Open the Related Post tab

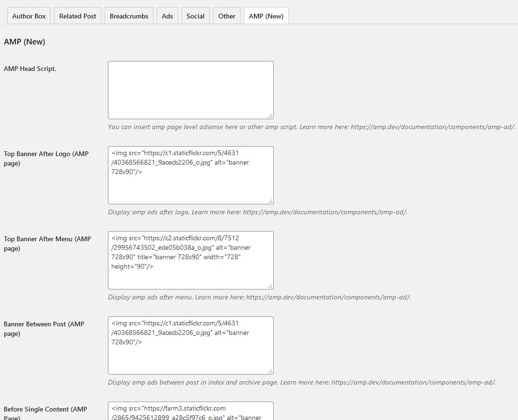(x=77, y=16)
